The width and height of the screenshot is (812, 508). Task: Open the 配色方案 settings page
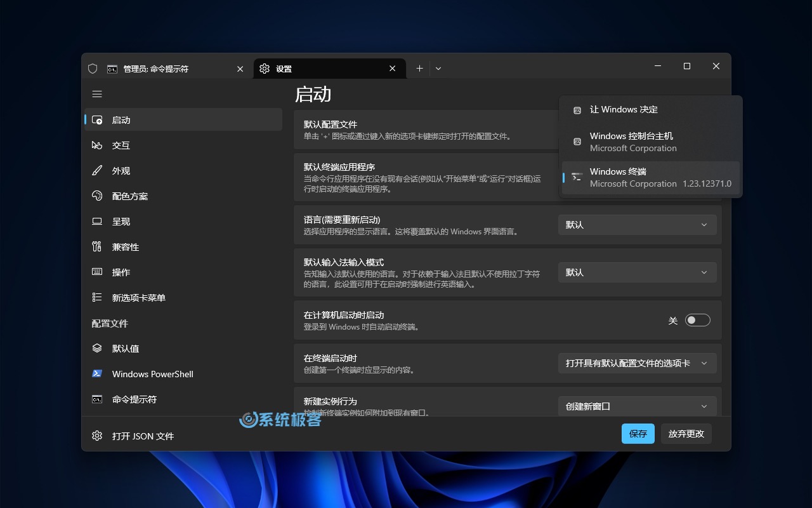(x=183, y=196)
